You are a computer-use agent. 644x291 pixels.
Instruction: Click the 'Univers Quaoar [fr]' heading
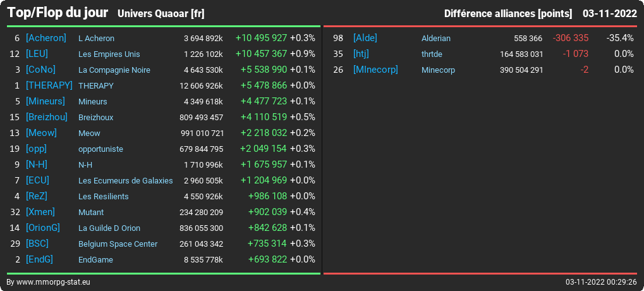161,14
